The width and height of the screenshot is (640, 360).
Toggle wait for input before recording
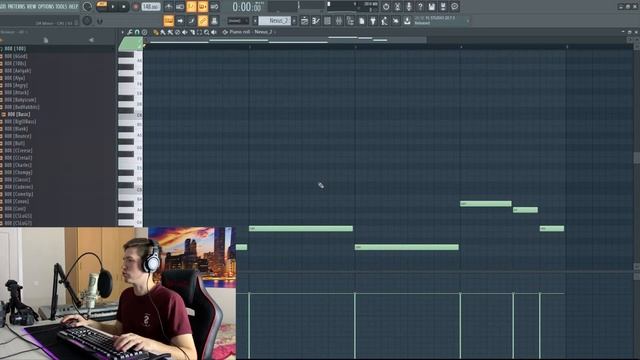(x=180, y=7)
